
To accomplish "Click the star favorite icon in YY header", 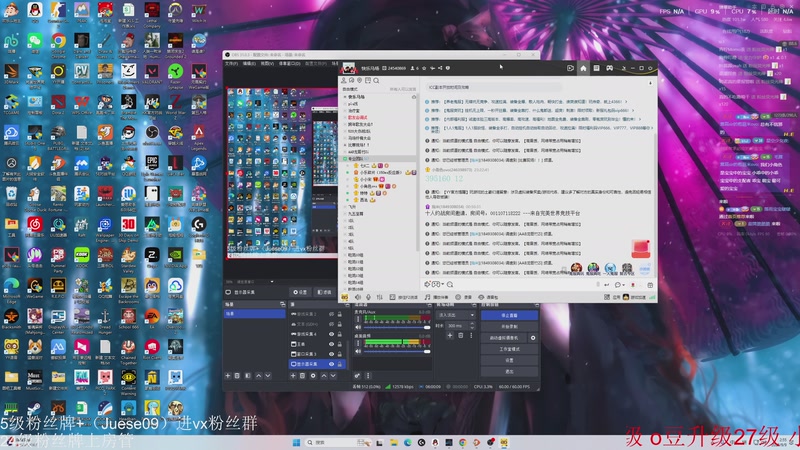I will pos(423,68).
